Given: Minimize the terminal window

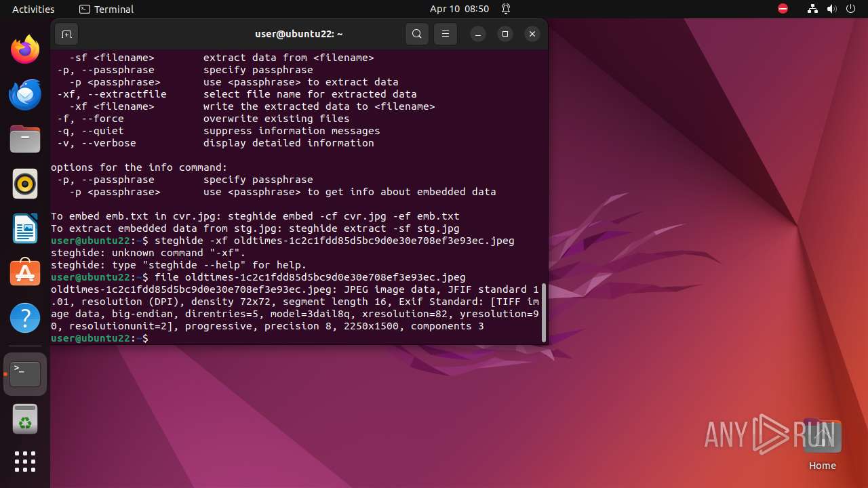Looking at the screenshot, I should point(478,34).
